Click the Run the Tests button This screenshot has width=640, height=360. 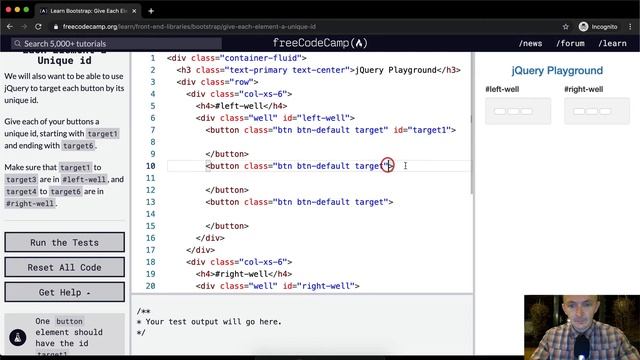pos(64,242)
